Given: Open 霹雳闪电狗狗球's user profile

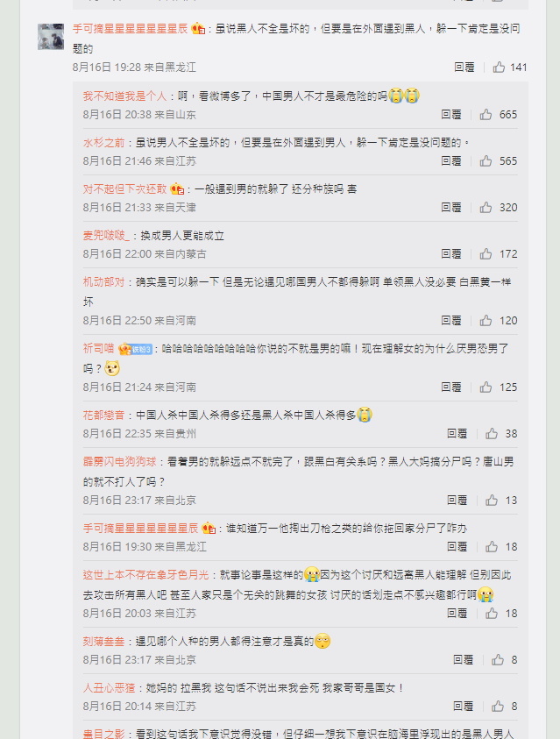Looking at the screenshot, I should point(120,461).
